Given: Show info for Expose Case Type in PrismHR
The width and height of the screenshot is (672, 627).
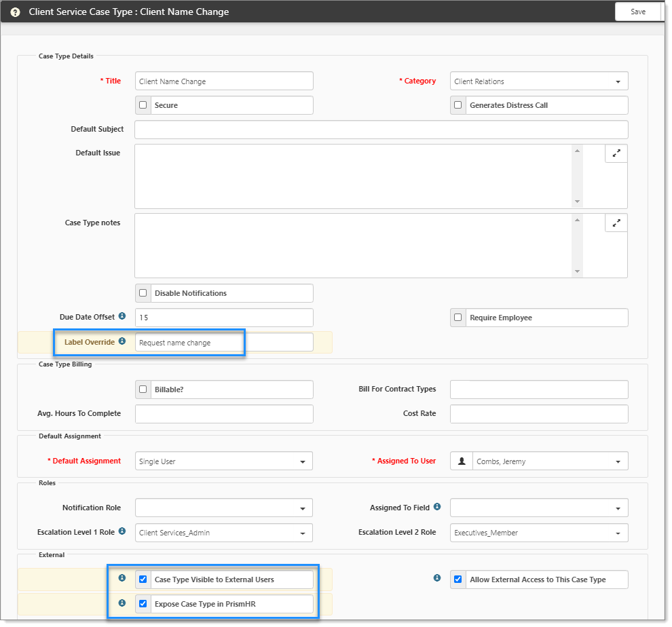Looking at the screenshot, I should 122,603.
